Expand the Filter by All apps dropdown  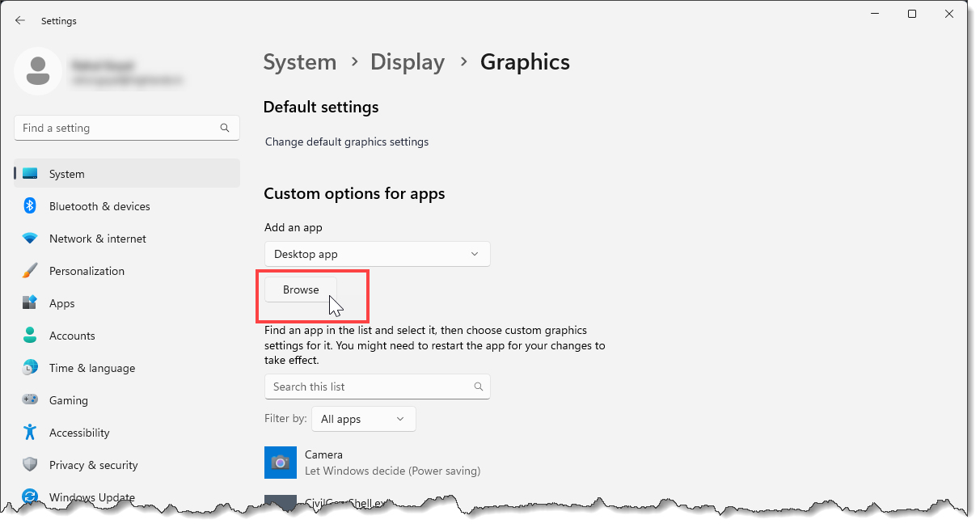click(x=363, y=418)
